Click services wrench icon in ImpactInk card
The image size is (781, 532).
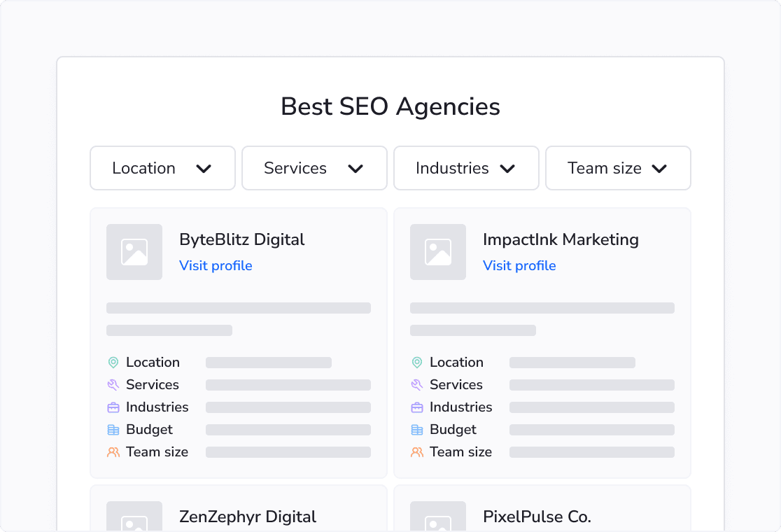417,385
